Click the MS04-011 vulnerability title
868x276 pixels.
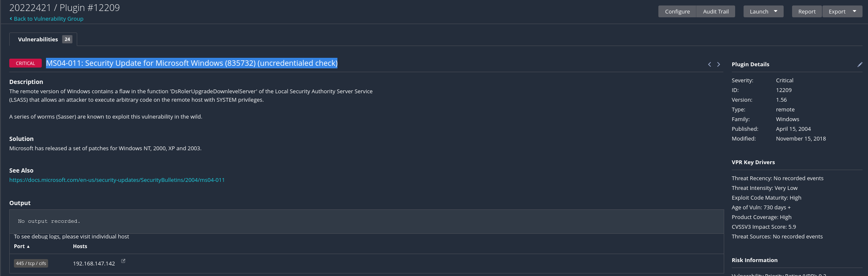(x=191, y=63)
